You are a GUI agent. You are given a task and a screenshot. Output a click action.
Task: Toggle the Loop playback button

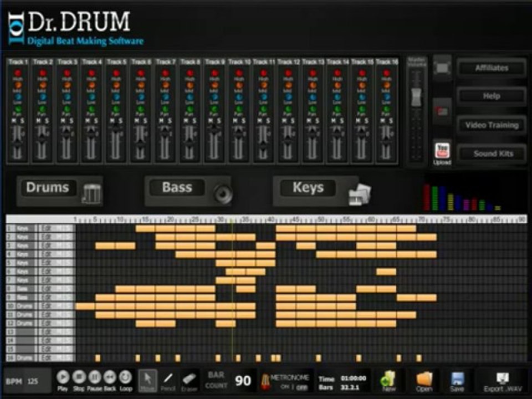126,377
